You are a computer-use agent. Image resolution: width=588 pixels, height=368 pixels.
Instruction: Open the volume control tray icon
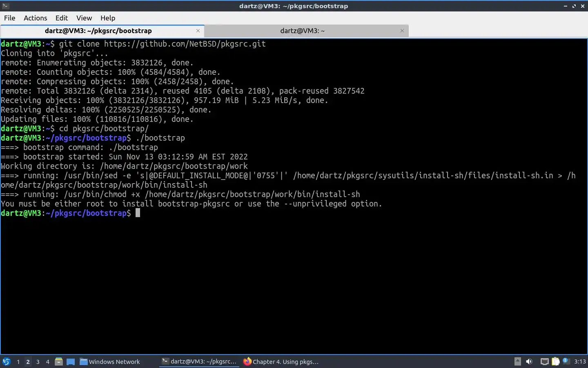coord(529,361)
